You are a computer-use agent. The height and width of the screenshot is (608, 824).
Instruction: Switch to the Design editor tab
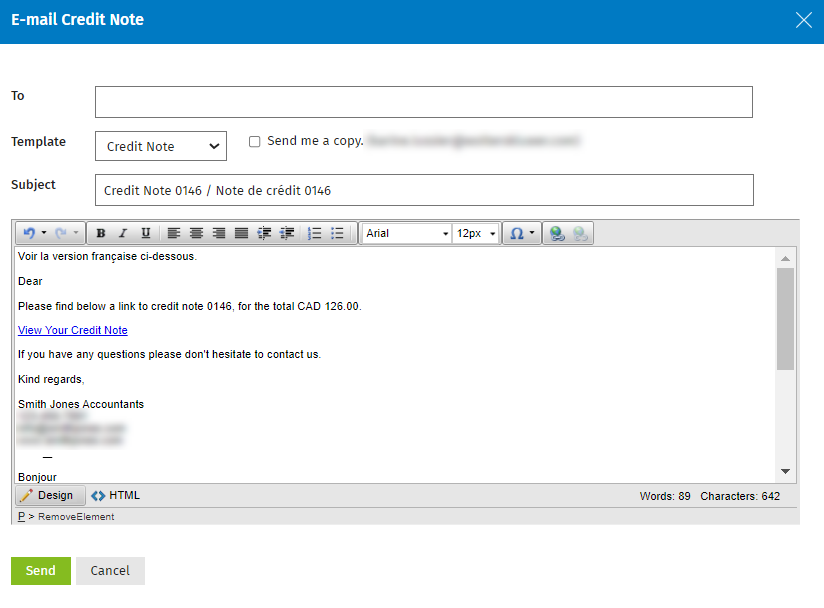point(50,496)
